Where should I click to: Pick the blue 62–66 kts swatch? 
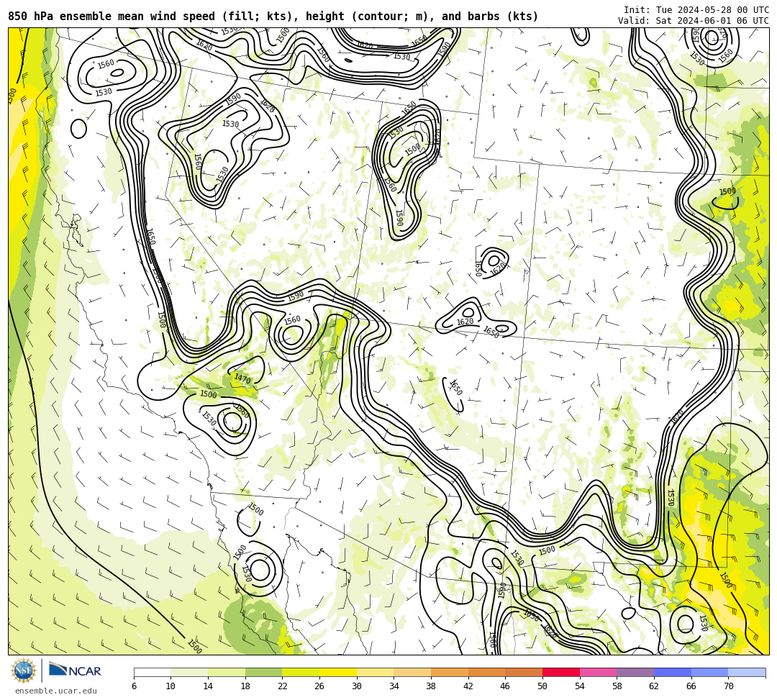[673, 672]
